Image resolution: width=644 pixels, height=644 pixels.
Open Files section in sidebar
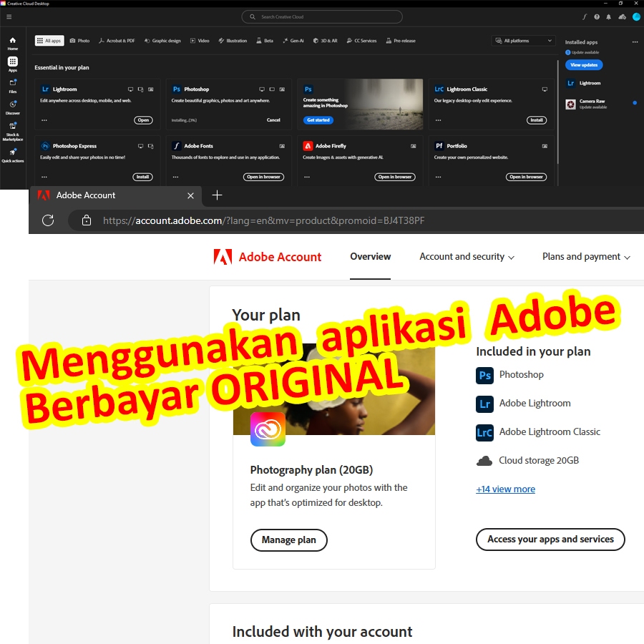tap(13, 86)
